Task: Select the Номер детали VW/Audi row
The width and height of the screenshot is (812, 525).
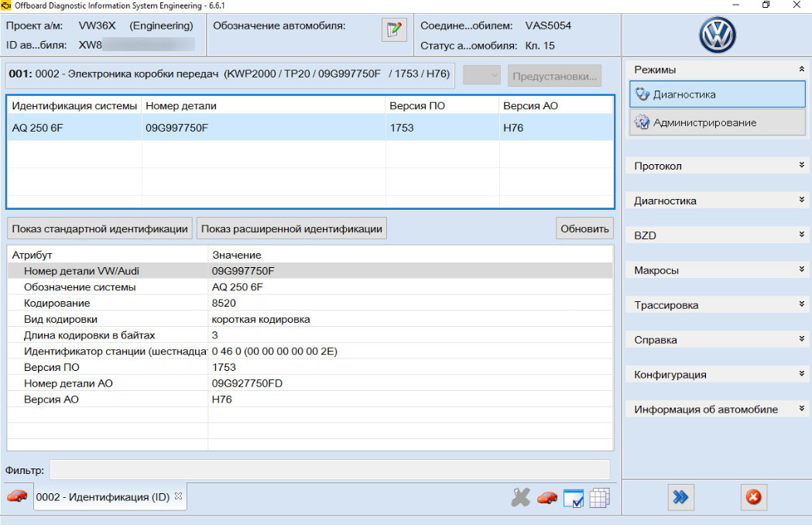Action: [310, 271]
